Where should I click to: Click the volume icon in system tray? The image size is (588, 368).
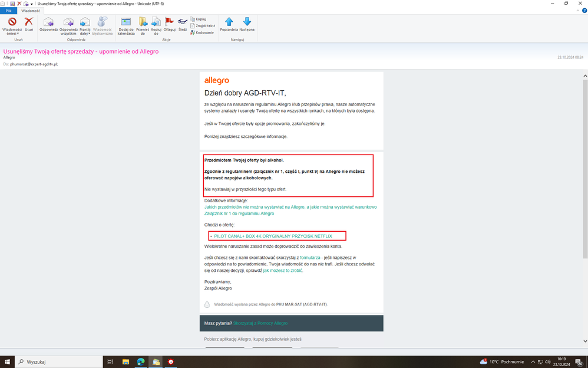point(547,362)
